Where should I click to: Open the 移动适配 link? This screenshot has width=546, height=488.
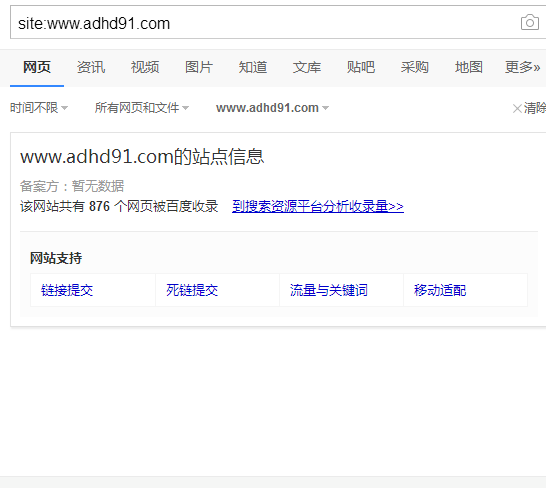(440, 290)
